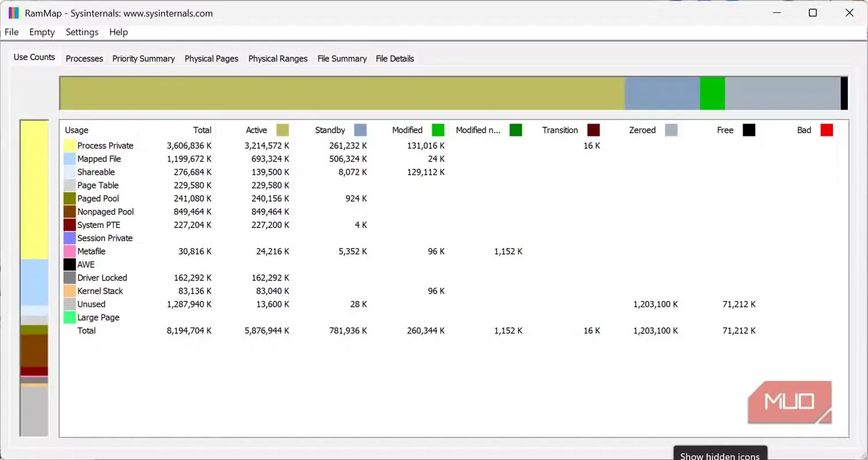Select the Session Private row label
The image size is (868, 460).
pyautogui.click(x=105, y=238)
